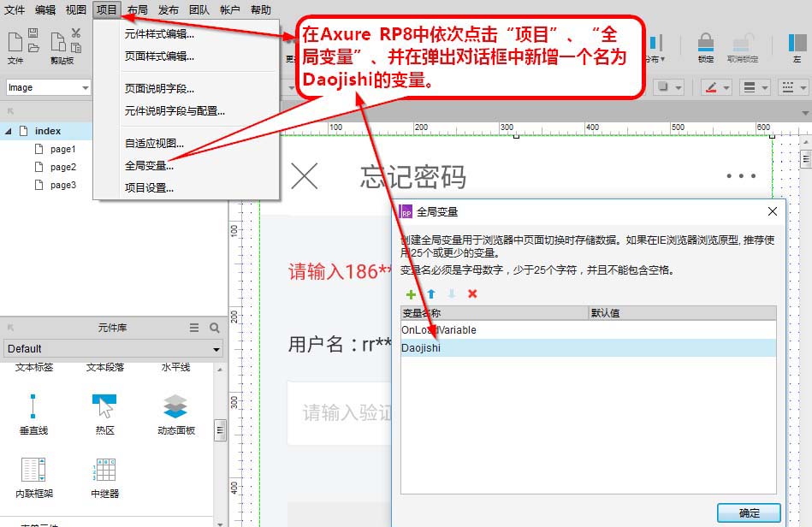The height and width of the screenshot is (527, 812).
Task: Click the library panel scrollbar thumb
Action: click(220, 430)
